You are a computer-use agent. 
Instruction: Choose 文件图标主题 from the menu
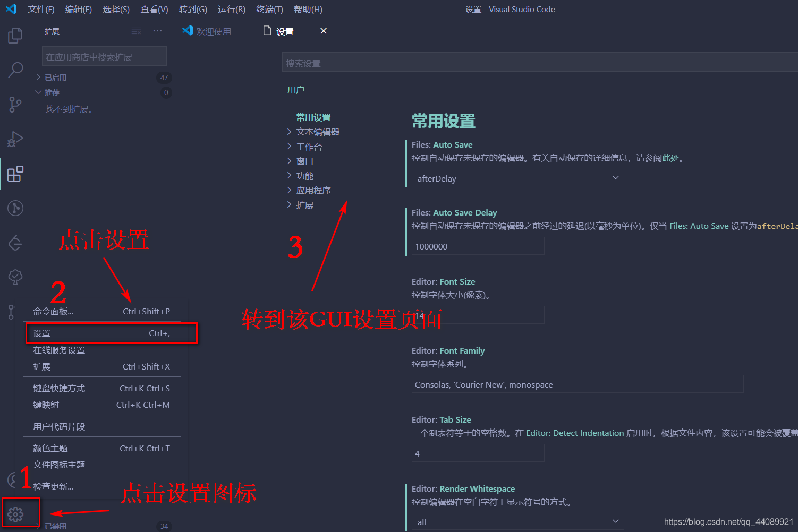coord(101,465)
